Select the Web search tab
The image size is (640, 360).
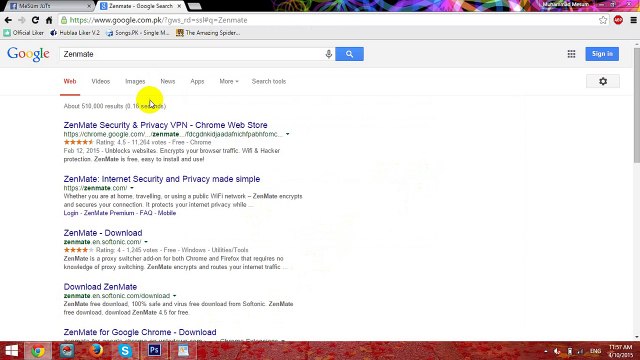click(70, 81)
